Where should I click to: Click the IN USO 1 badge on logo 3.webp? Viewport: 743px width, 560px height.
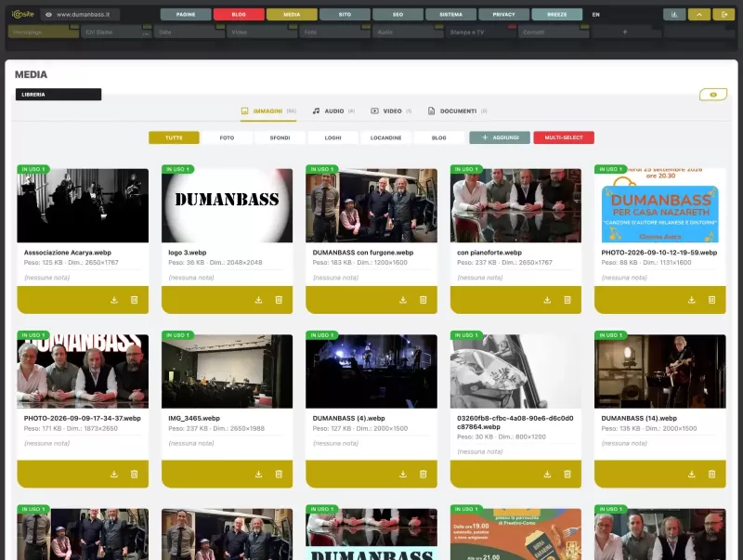(177, 169)
